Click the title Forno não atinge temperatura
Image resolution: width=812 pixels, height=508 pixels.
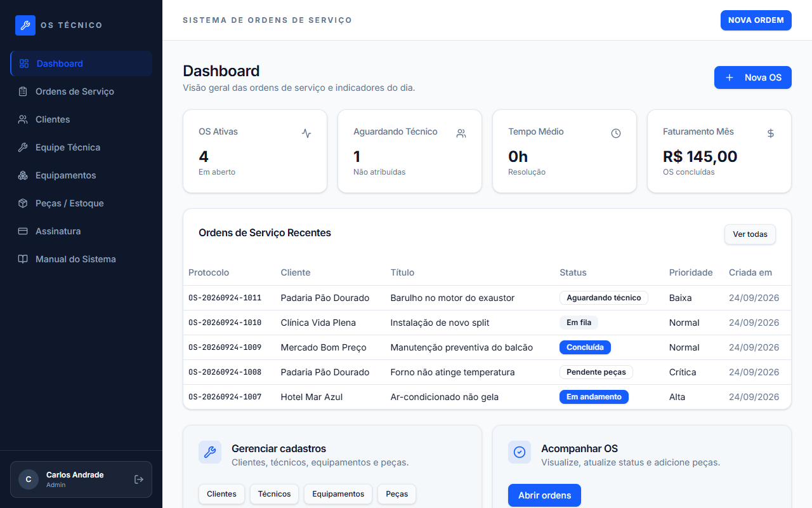point(452,372)
